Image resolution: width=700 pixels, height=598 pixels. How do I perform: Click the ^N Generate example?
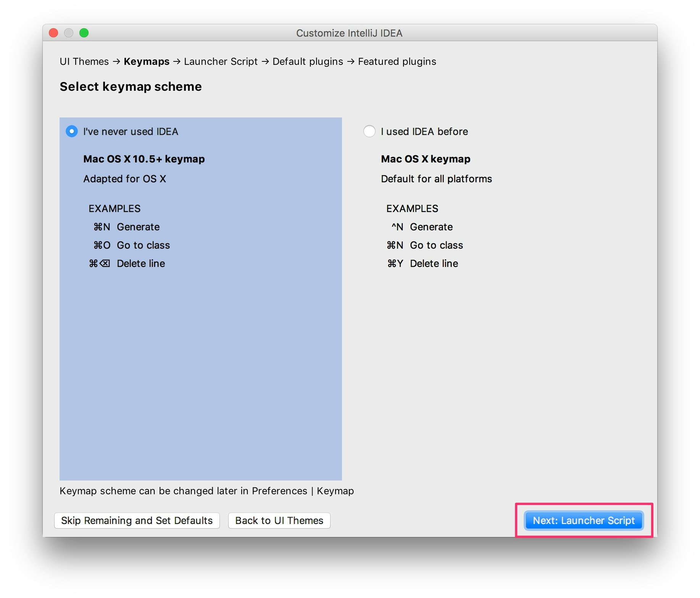click(x=422, y=227)
